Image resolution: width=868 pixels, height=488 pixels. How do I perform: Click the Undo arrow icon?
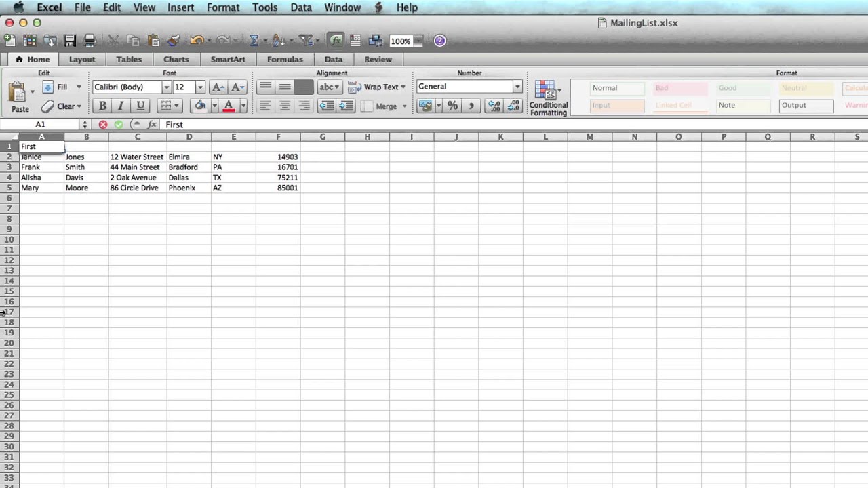click(197, 41)
